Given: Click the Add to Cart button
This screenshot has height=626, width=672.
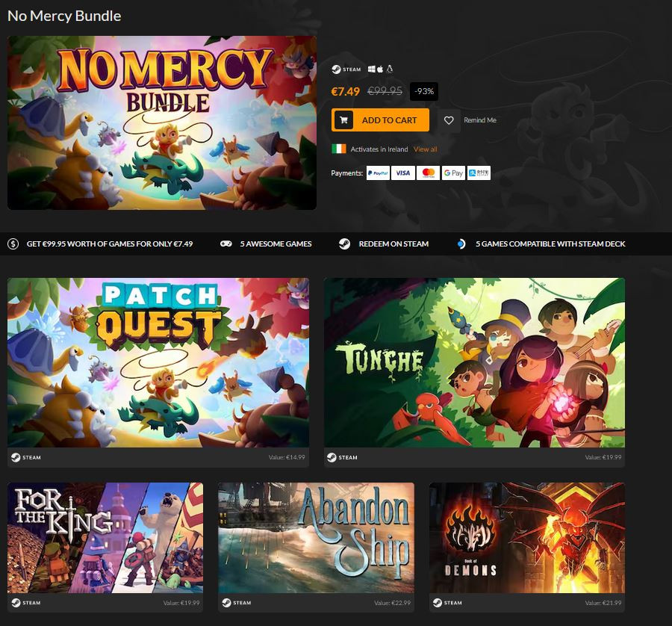Looking at the screenshot, I should pyautogui.click(x=380, y=120).
